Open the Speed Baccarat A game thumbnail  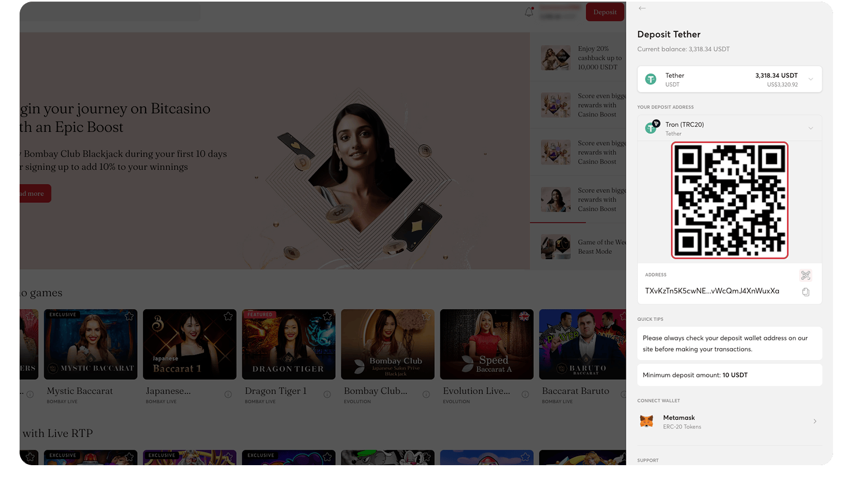pyautogui.click(x=486, y=344)
